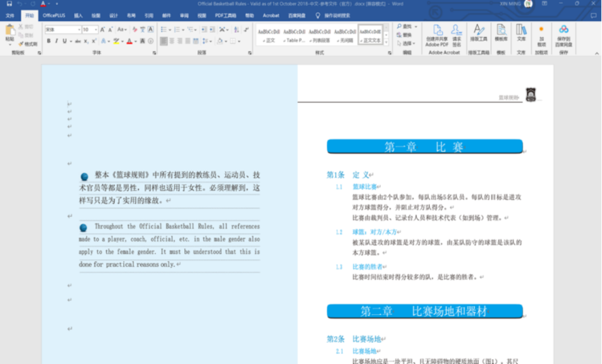The image size is (602, 364).
Task: Toggle bold formatting
Action: [x=49, y=41]
